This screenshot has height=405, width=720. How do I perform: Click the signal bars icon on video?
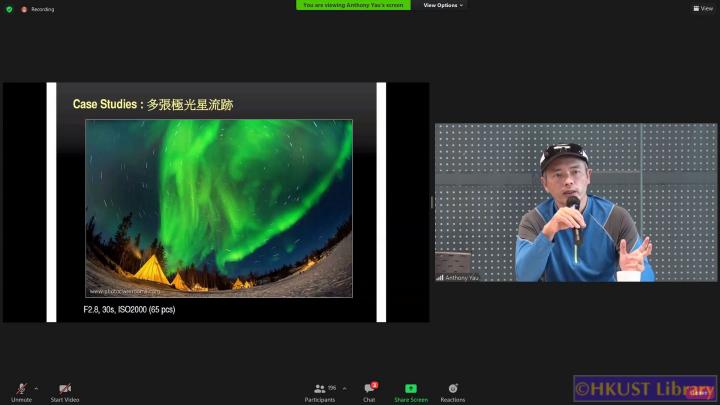coord(440,277)
